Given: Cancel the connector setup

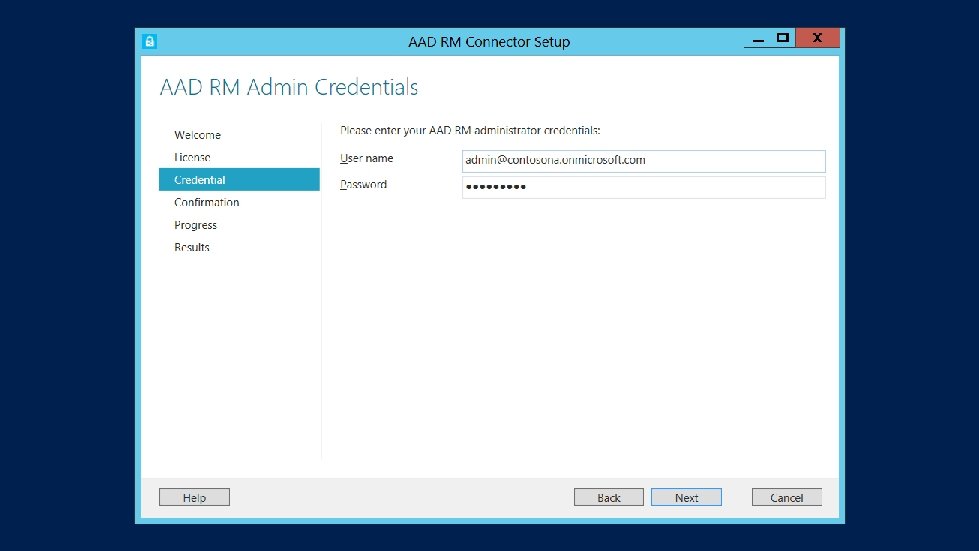Looking at the screenshot, I should click(x=787, y=497).
